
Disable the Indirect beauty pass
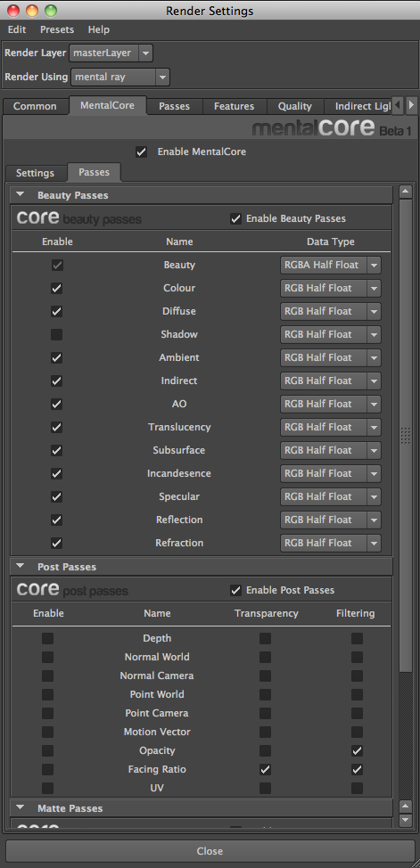point(56,381)
